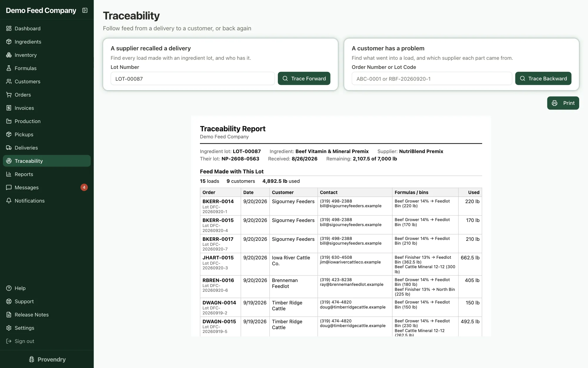Click the Order Number or Lot Code field

[x=432, y=79]
